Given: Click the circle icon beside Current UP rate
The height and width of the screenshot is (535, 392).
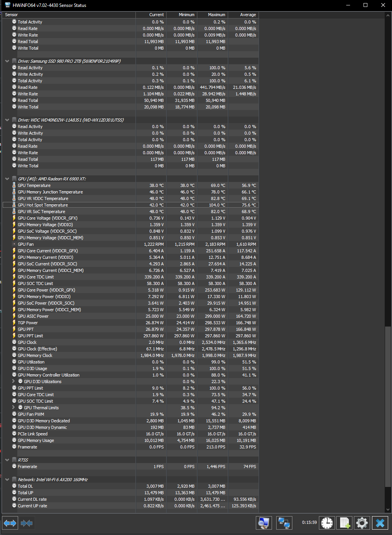Looking at the screenshot, I should tap(14, 506).
